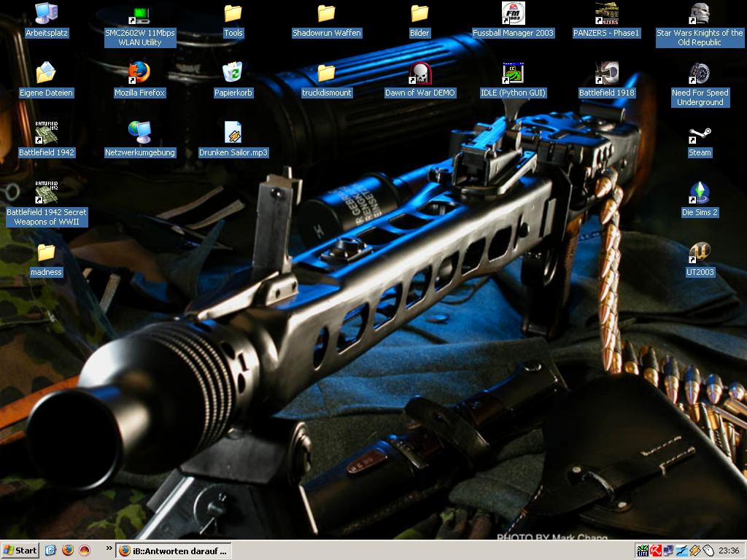Select the IDLE (Python GUI) icon

[513, 74]
